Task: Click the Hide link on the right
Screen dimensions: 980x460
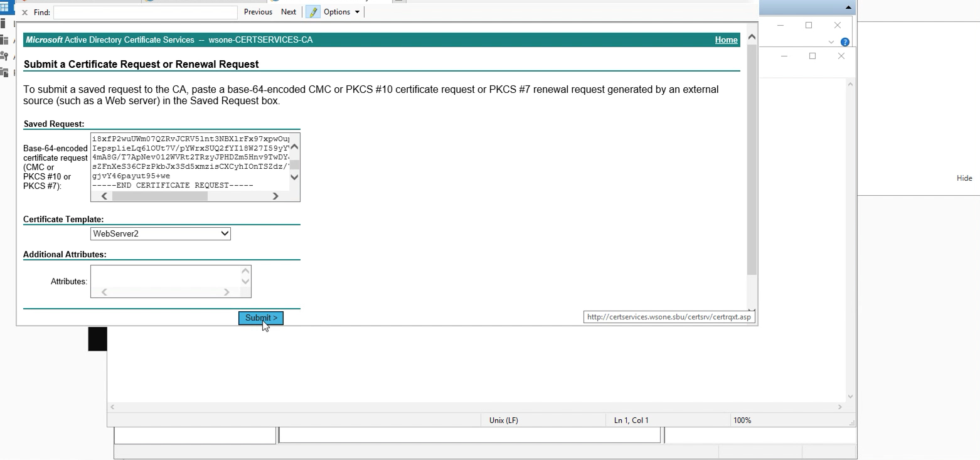Action: coord(964,178)
